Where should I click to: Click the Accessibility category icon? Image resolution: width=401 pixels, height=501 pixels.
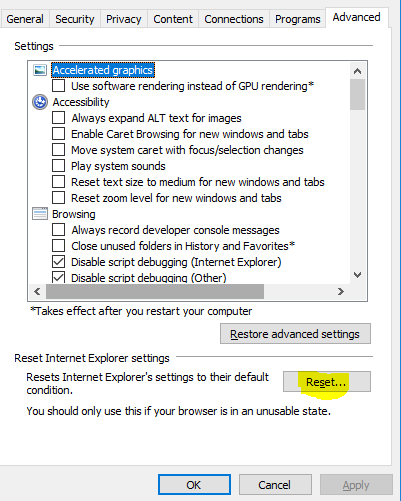click(x=40, y=102)
